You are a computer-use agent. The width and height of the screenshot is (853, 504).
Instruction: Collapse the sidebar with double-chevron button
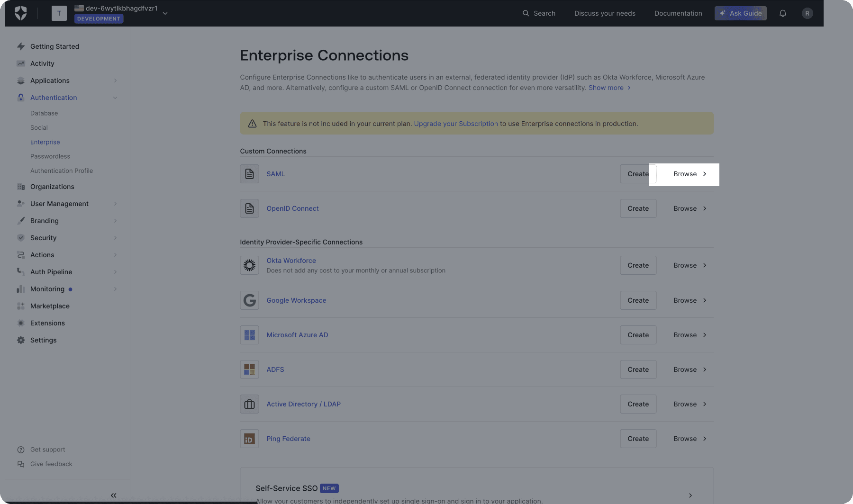click(114, 495)
